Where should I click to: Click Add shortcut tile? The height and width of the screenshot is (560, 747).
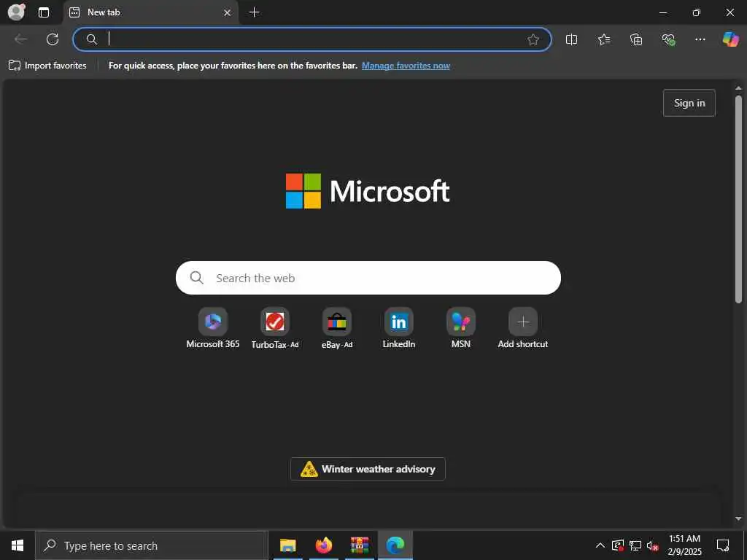[x=522, y=328]
